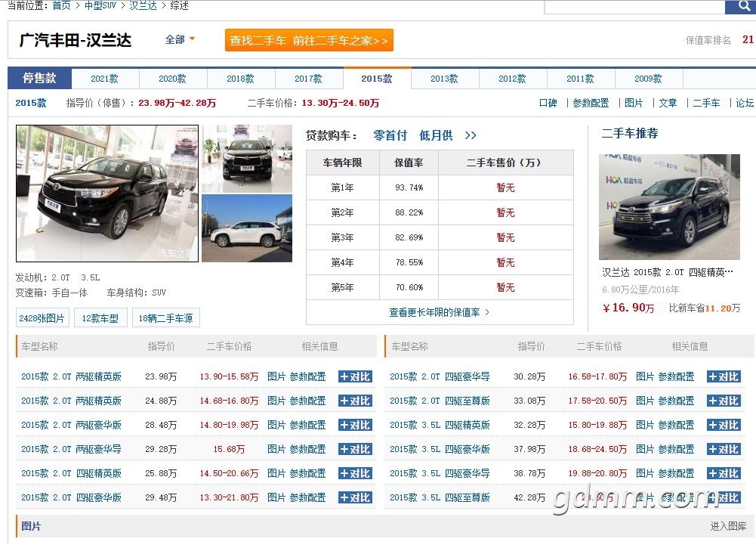Image resolution: width=756 pixels, height=545 pixels.
Task: Add 2.0T 四驱豪华版 29.48万 to 对比
Action: point(355,497)
